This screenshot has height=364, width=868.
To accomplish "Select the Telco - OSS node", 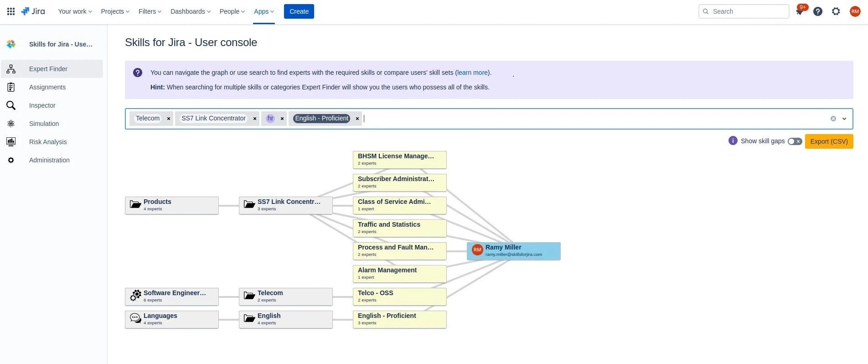I will 399,296.
